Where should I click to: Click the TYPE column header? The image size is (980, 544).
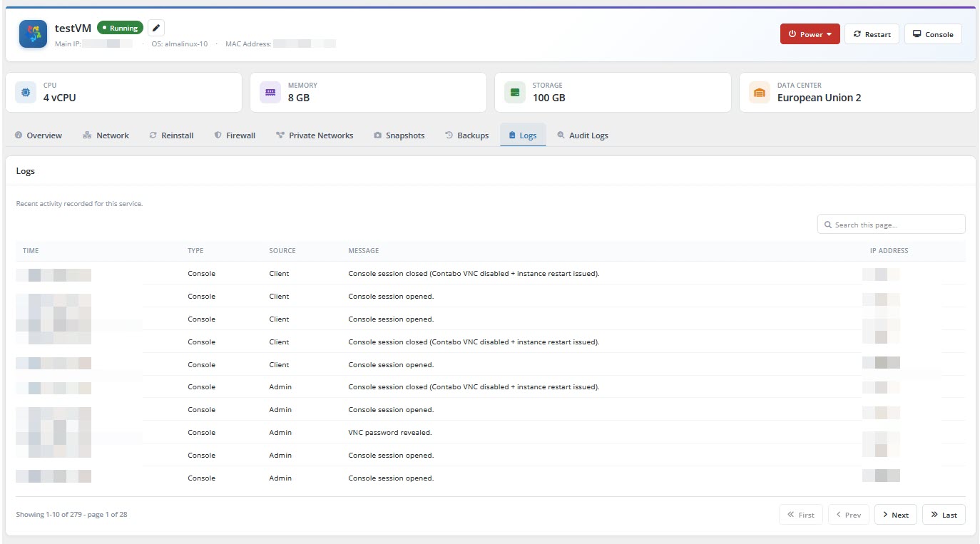pyautogui.click(x=195, y=251)
